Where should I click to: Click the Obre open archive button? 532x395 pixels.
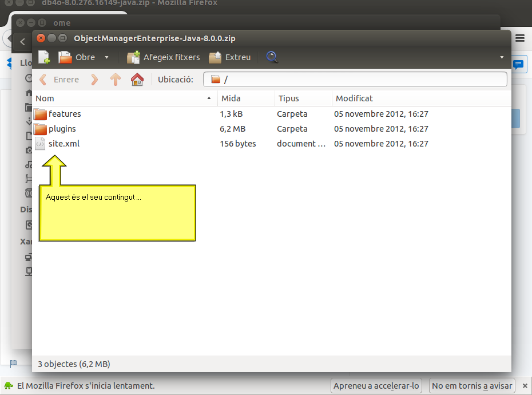tap(77, 57)
